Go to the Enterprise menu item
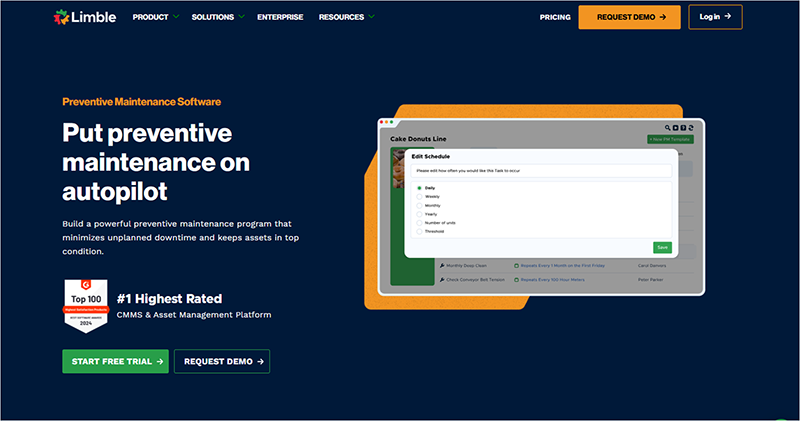The image size is (800, 421). 280,17
